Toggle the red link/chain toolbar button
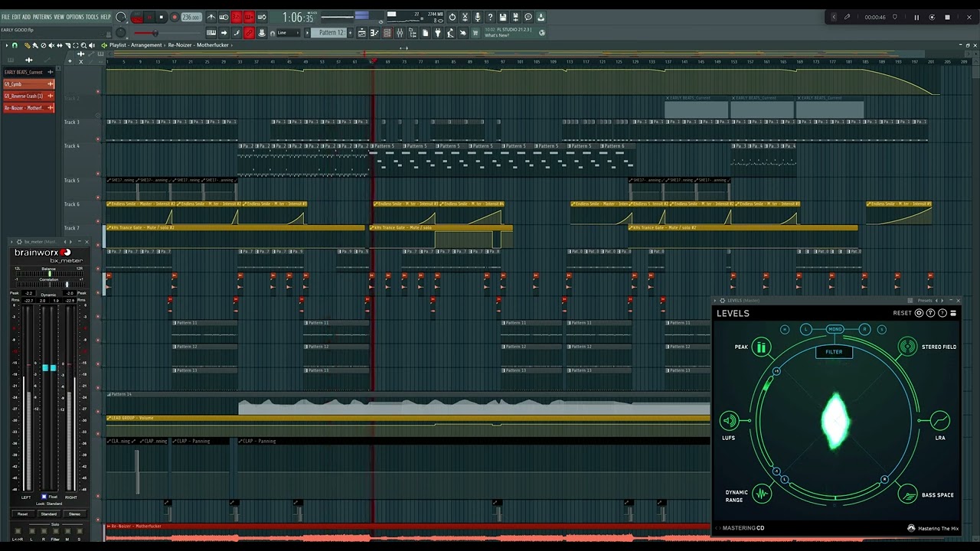This screenshot has height=551, width=980. point(249,33)
